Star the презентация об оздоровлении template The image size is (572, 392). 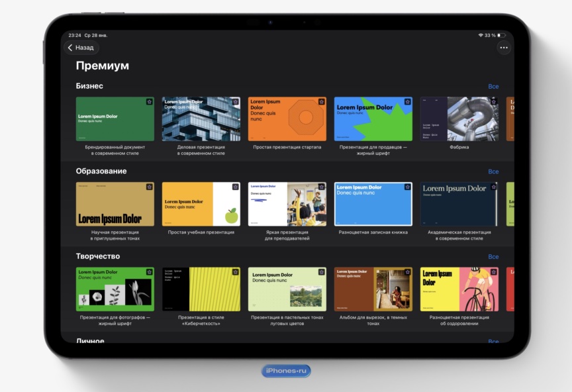pyautogui.click(x=494, y=272)
